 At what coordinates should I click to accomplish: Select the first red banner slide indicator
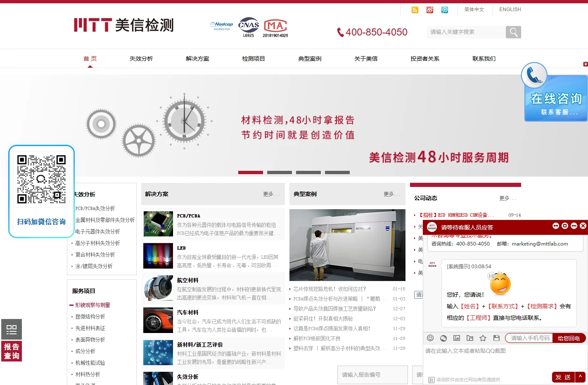pos(251,172)
